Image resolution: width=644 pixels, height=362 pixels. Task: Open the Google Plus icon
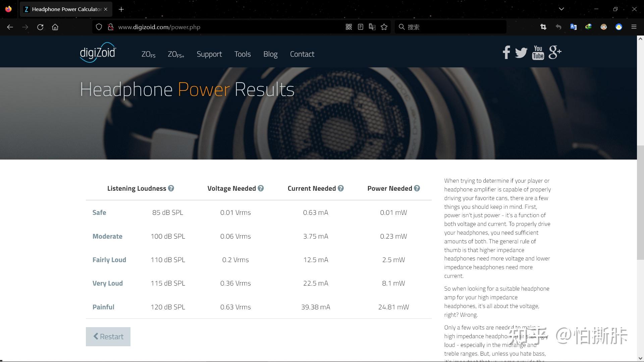pos(555,52)
